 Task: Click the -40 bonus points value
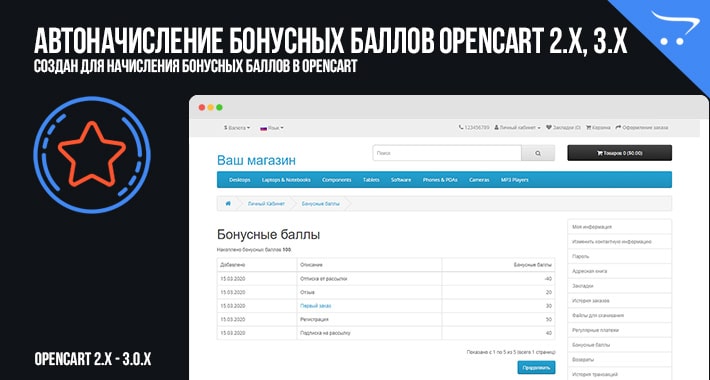pos(548,279)
